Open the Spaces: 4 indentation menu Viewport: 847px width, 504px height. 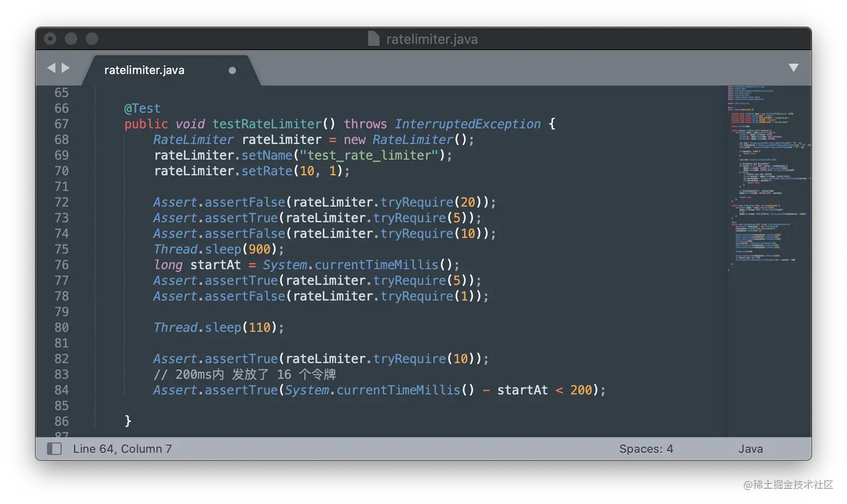(x=646, y=449)
